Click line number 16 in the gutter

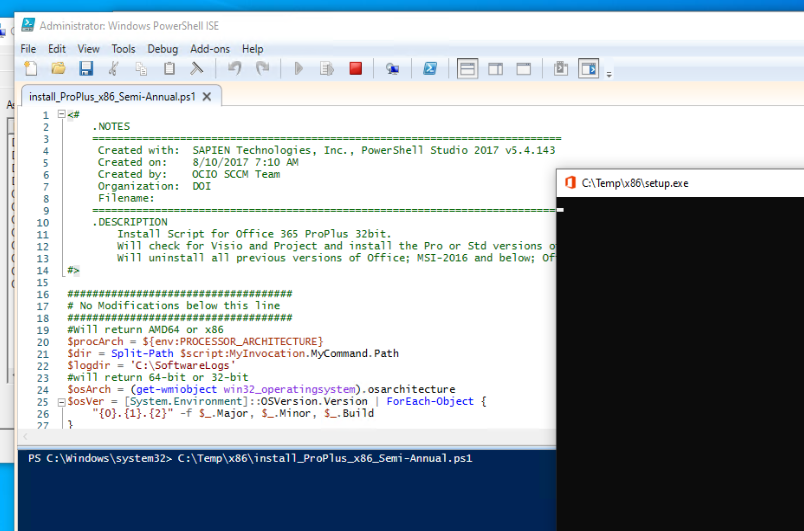click(x=43, y=294)
